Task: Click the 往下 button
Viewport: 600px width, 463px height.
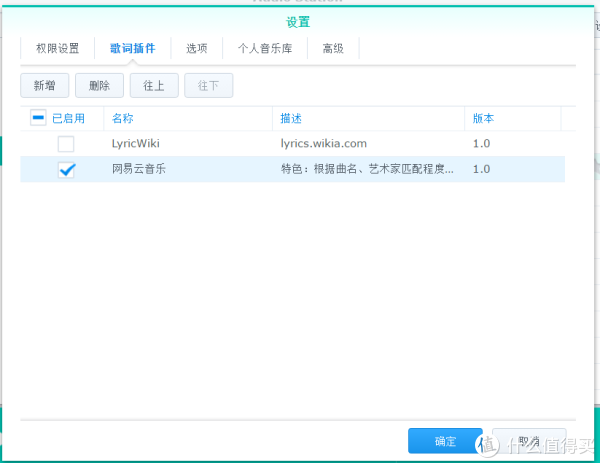Action: [x=208, y=86]
